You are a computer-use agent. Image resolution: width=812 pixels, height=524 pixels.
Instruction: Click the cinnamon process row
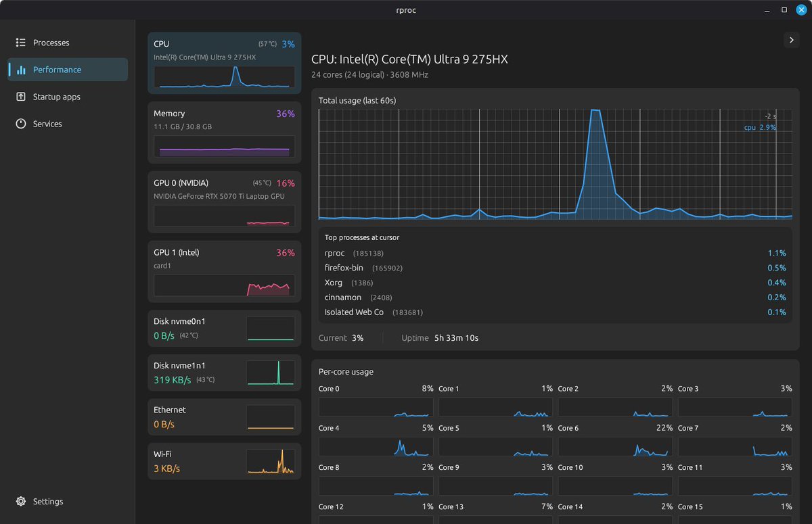click(x=555, y=297)
